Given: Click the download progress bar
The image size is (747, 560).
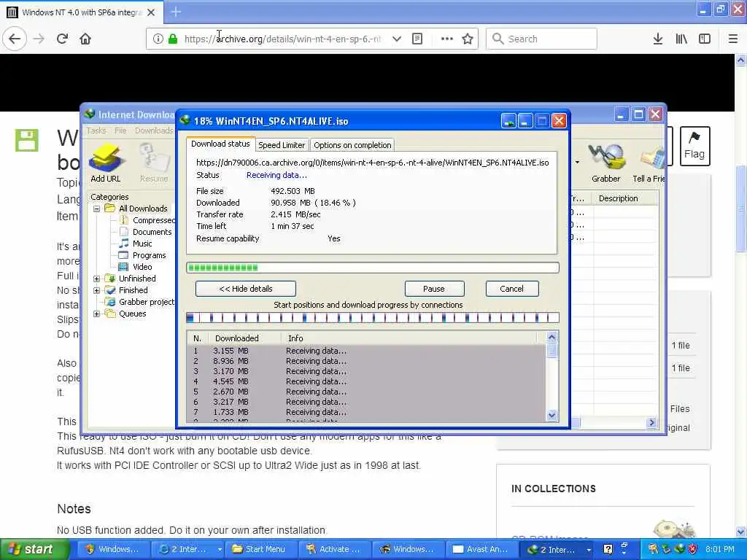Looking at the screenshot, I should point(373,268).
